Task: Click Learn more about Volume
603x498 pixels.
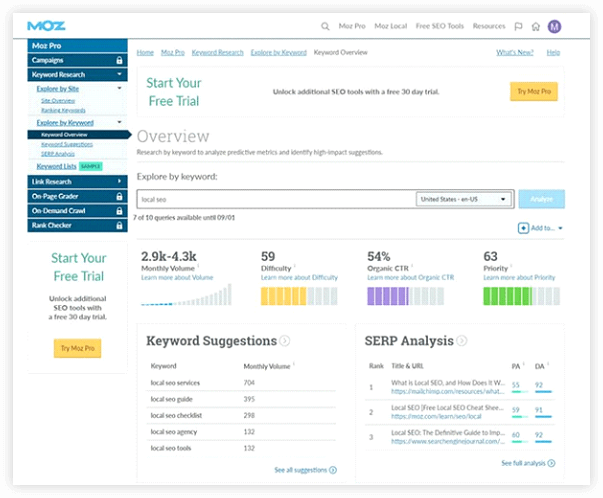Action: [177, 278]
